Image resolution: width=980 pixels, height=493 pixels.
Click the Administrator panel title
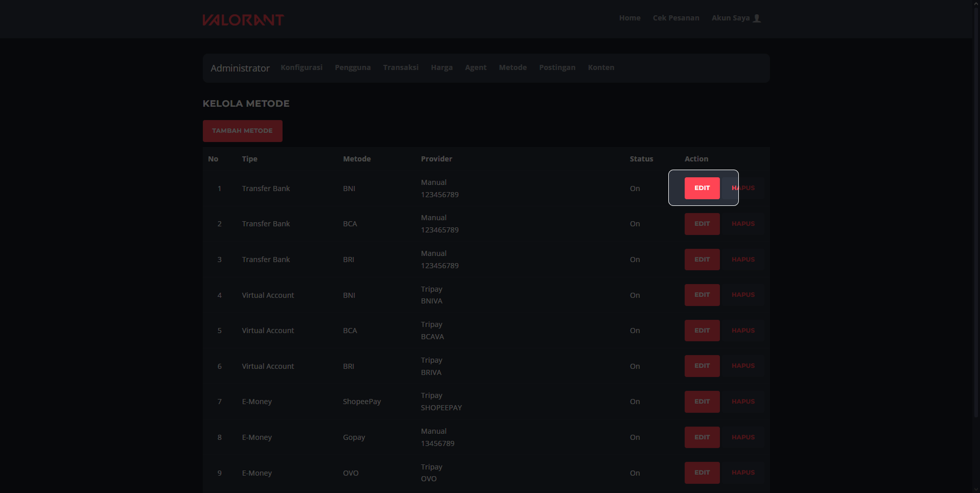tap(240, 68)
